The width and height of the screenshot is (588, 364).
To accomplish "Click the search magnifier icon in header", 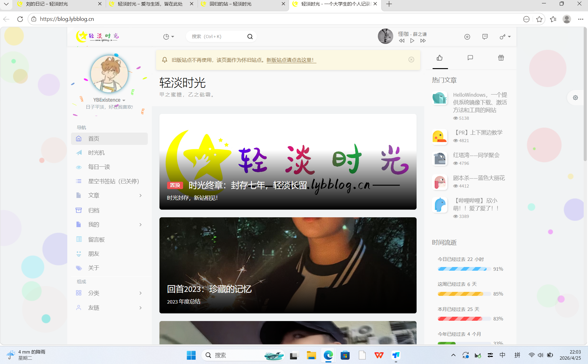I will pos(250,37).
